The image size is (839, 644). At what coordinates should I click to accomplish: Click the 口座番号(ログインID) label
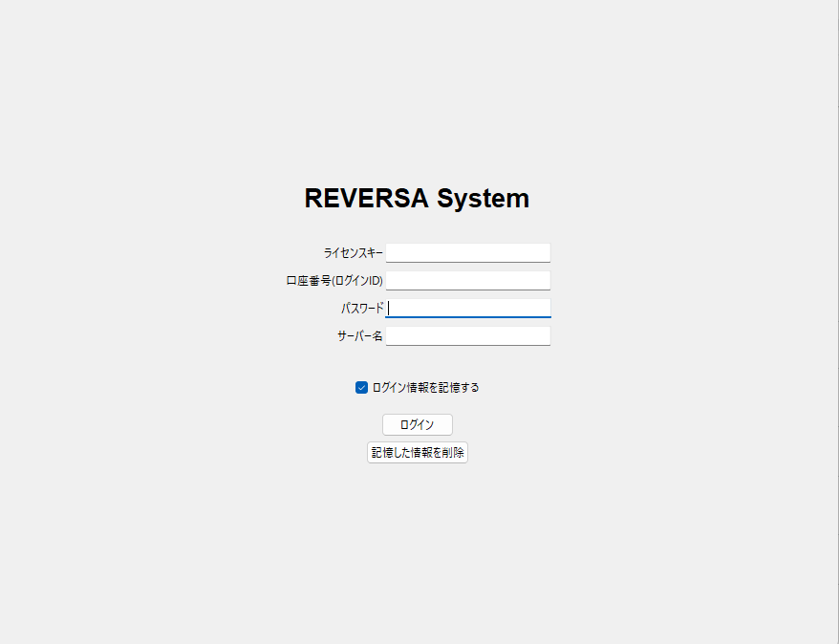click(334, 281)
